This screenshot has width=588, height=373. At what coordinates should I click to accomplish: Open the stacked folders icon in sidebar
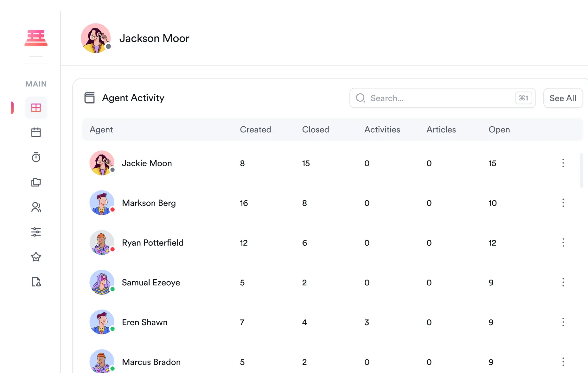coord(36,182)
